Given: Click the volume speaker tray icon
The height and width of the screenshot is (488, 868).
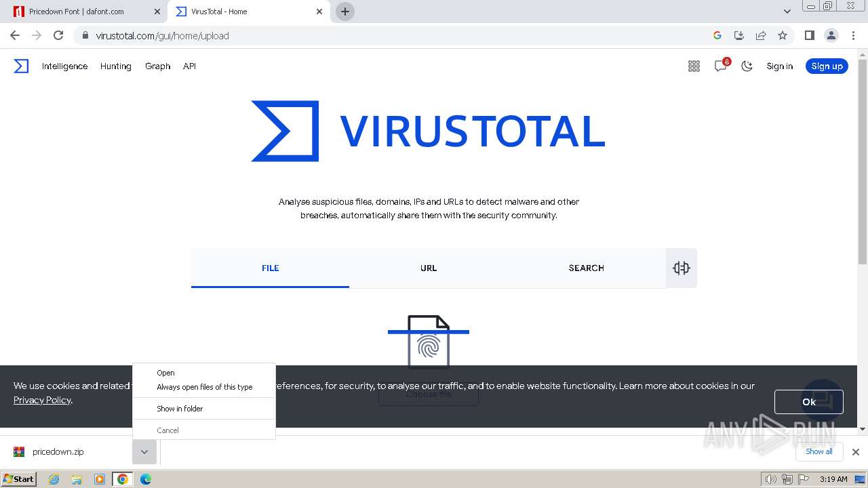Looking at the screenshot, I should tap(770, 479).
